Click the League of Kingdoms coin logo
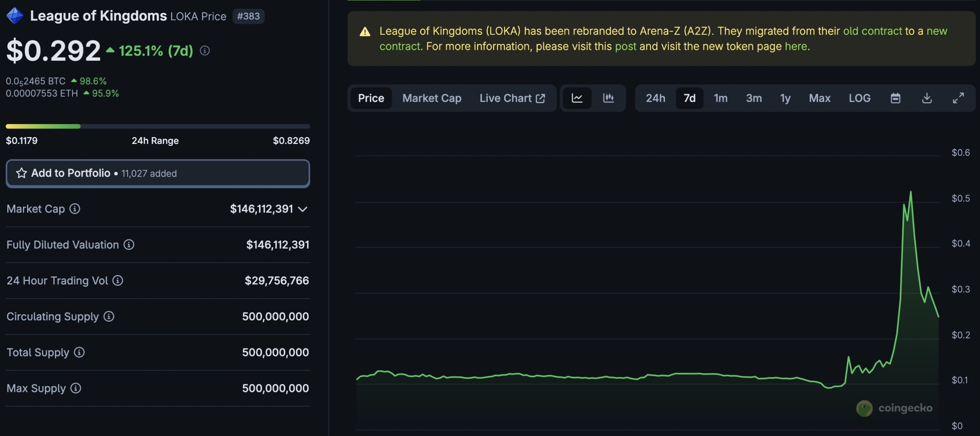Screen dimensions: 980x436 (15, 16)
